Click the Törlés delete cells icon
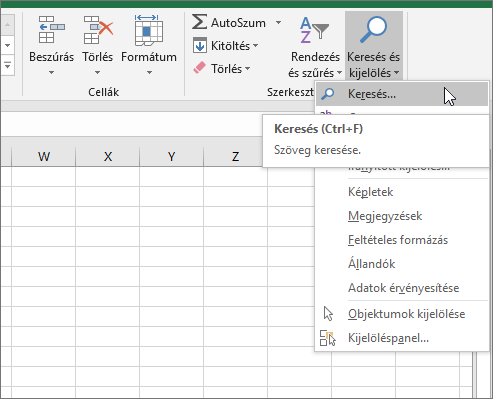The width and height of the screenshot is (493, 399). [98, 29]
